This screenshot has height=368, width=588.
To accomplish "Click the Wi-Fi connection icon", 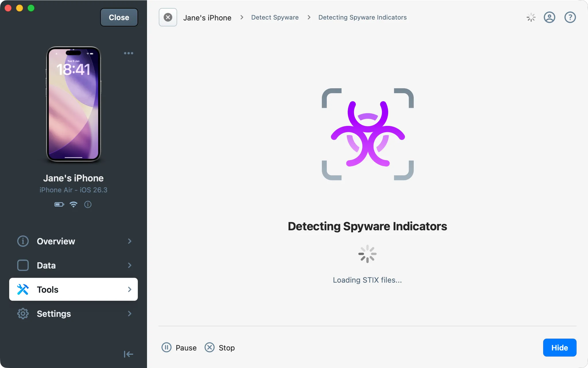I will (x=73, y=204).
